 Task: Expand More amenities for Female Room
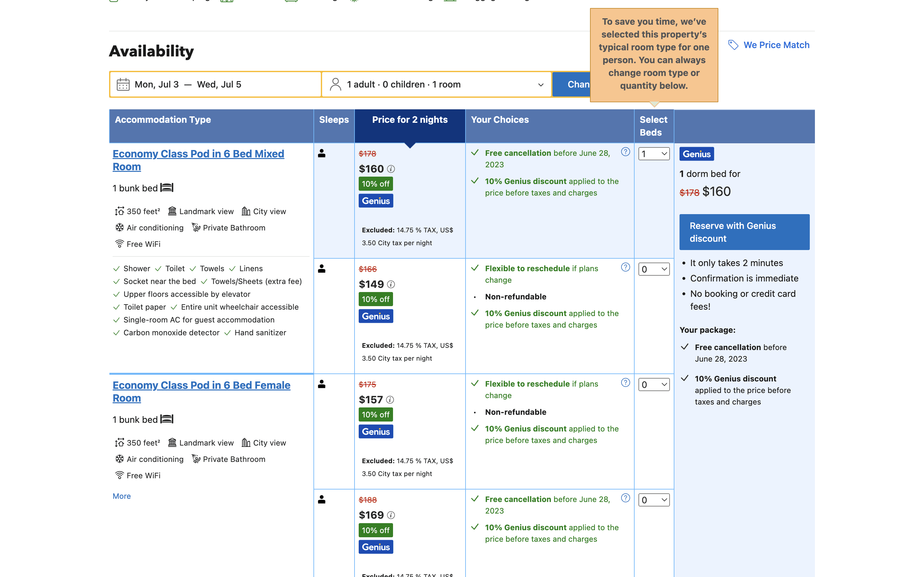coord(121,496)
